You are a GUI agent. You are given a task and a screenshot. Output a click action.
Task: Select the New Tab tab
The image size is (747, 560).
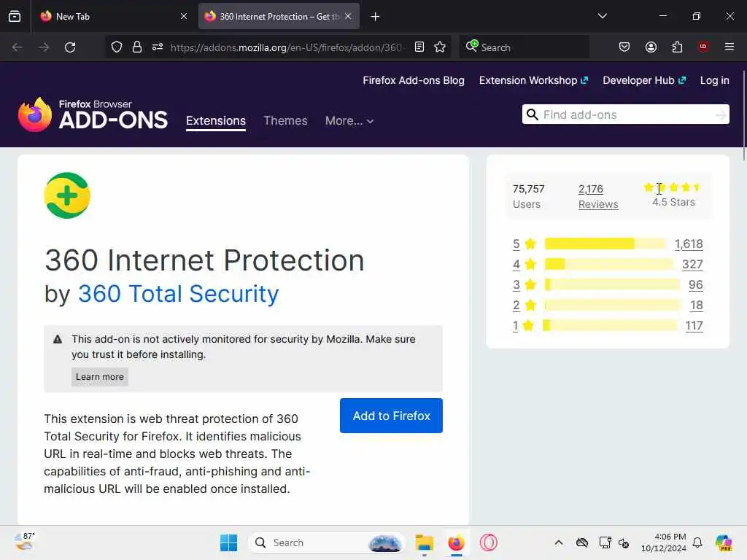[x=112, y=16]
